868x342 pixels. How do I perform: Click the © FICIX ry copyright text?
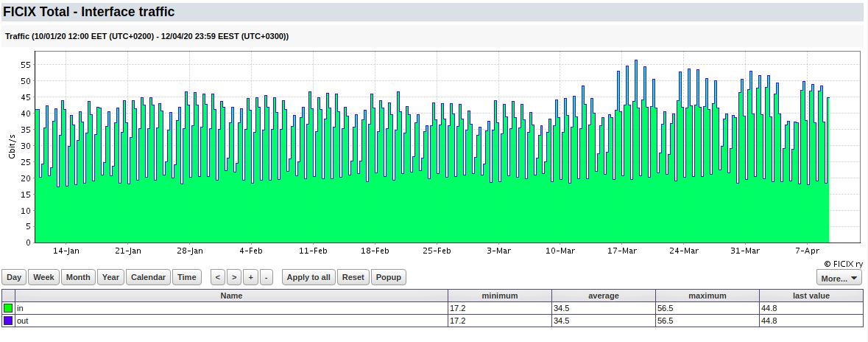[x=843, y=264]
